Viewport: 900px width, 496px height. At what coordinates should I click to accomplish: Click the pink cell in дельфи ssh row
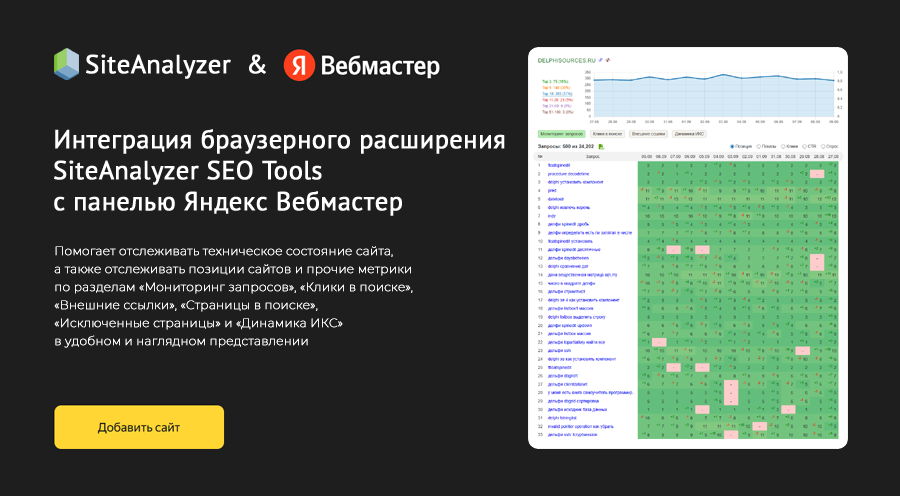(x=802, y=351)
